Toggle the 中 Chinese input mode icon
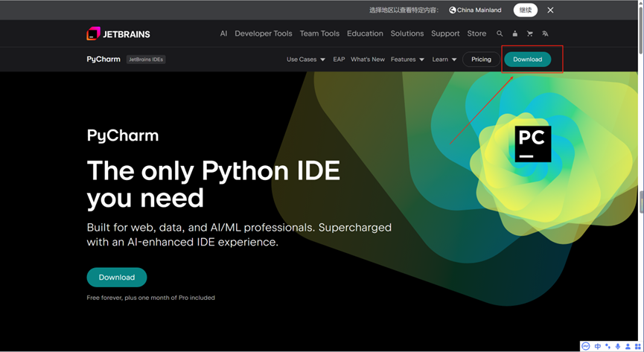 pos(598,346)
